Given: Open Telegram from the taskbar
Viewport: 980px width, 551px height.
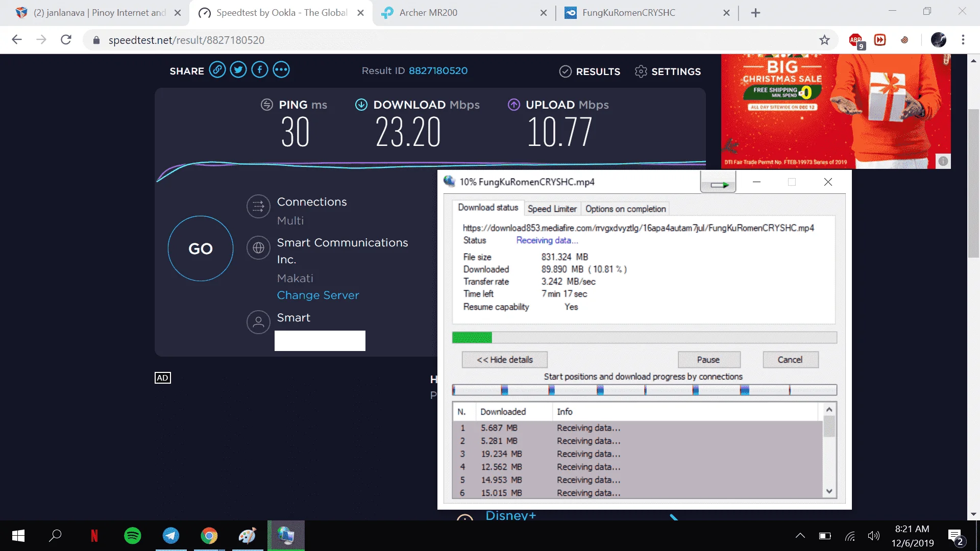Looking at the screenshot, I should click(171, 536).
